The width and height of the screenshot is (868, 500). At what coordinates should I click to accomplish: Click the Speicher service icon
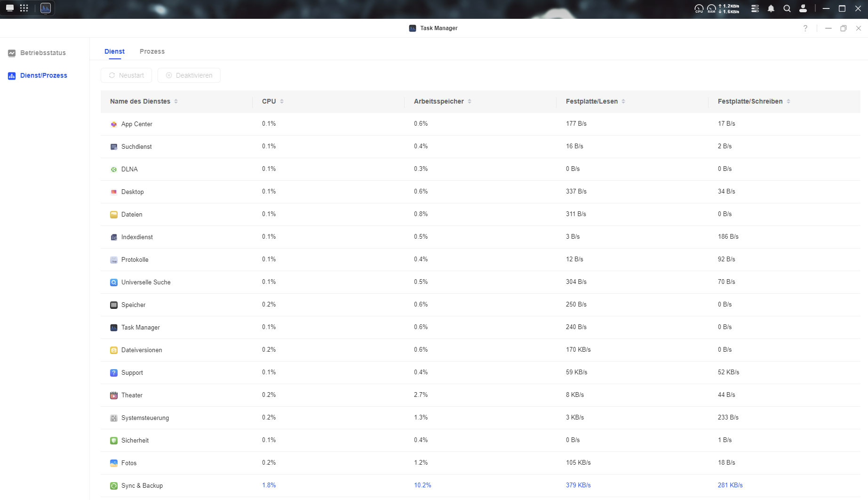point(113,305)
